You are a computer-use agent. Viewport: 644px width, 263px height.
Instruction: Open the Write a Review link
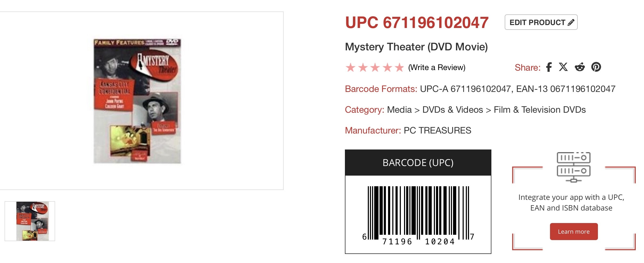437,67
